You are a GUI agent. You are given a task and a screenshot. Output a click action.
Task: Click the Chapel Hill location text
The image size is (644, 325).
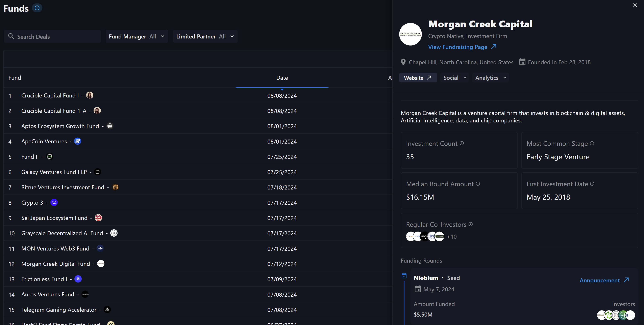pyautogui.click(x=461, y=62)
